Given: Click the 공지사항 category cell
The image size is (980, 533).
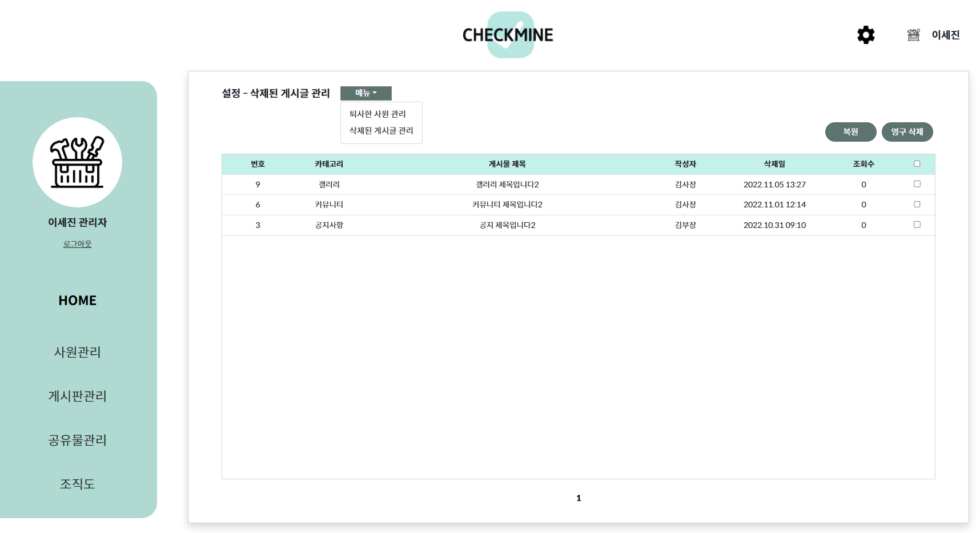Looking at the screenshot, I should (329, 225).
